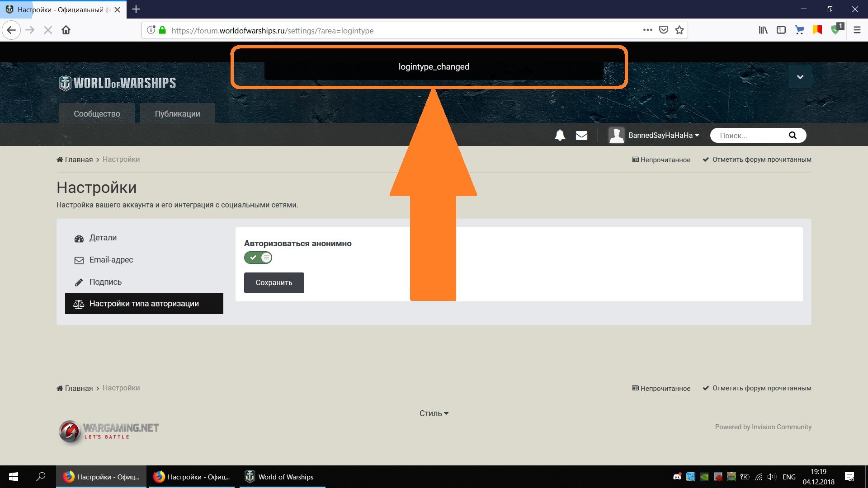This screenshot has width=868, height=488.
Task: Open the browser home page icon
Action: point(66,30)
